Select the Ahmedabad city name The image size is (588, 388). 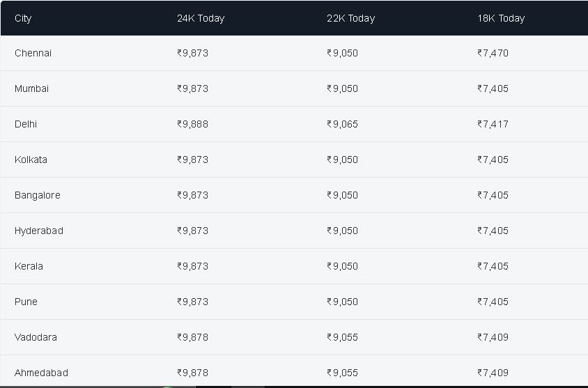pos(41,373)
